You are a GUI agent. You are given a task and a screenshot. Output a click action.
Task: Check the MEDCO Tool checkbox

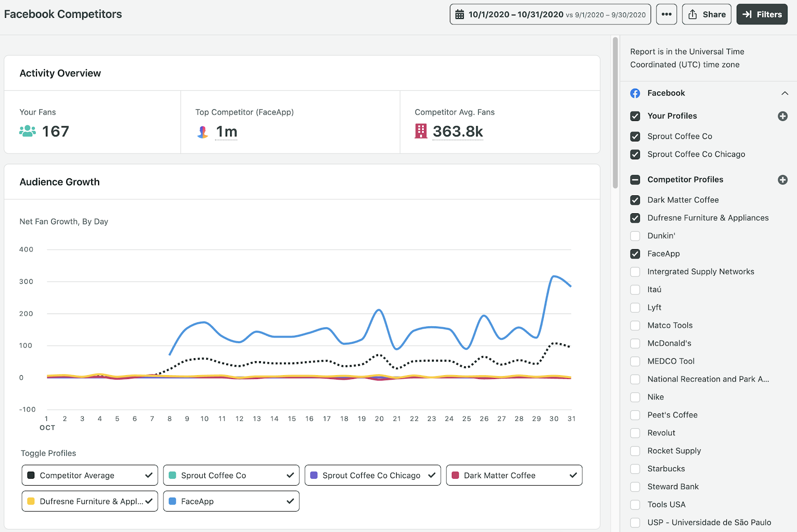635,362
